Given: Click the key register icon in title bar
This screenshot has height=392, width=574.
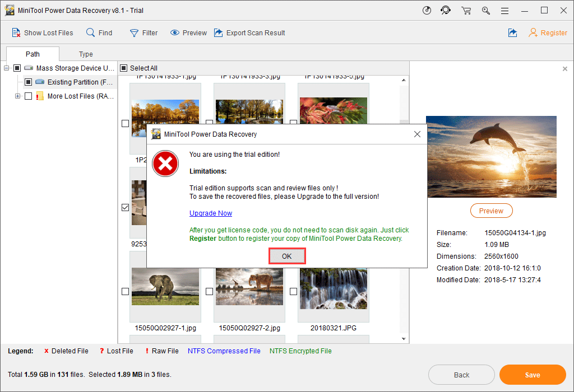Looking at the screenshot, I should pos(486,11).
